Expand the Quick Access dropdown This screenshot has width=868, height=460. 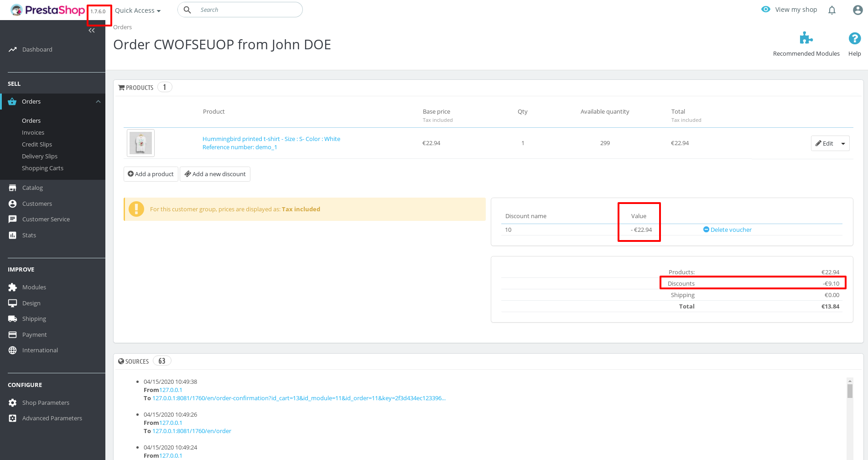138,10
